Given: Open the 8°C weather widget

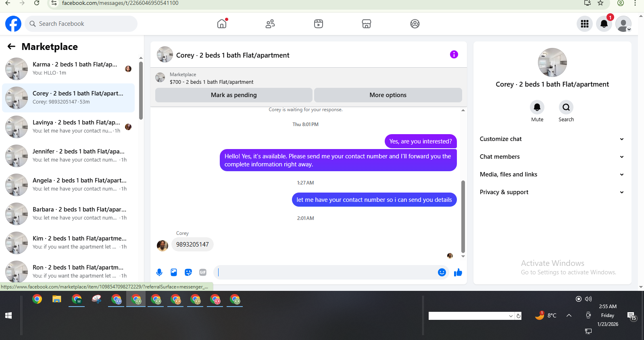Looking at the screenshot, I should (546, 315).
